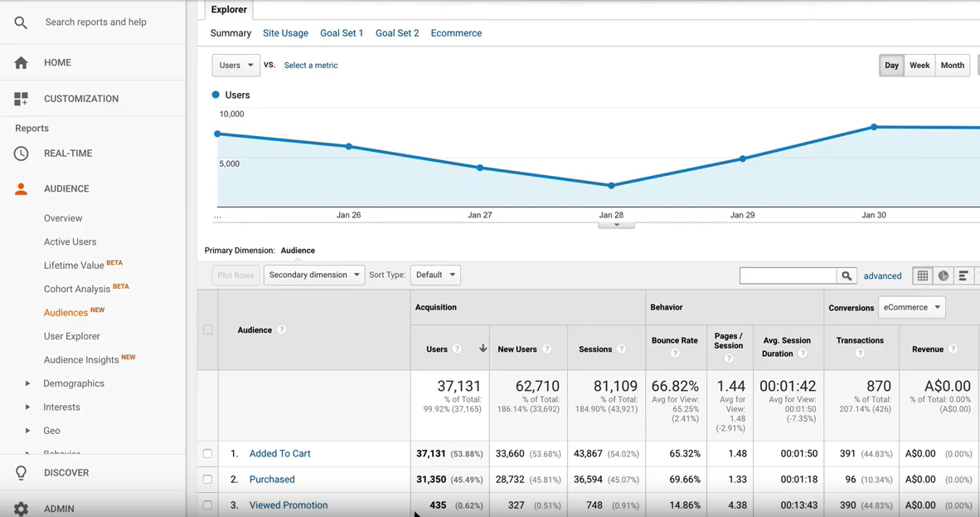Screen dimensions: 980x517
Task: Click Select a metric link
Action: pos(311,65)
